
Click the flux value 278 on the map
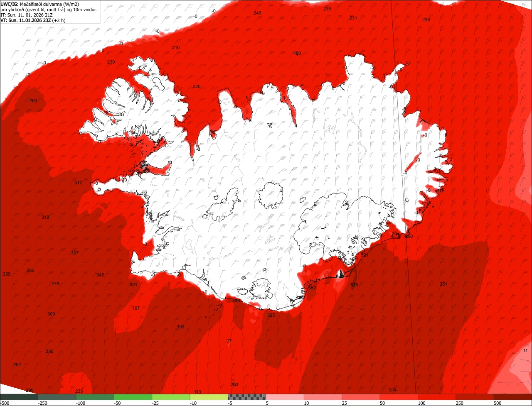55,284
